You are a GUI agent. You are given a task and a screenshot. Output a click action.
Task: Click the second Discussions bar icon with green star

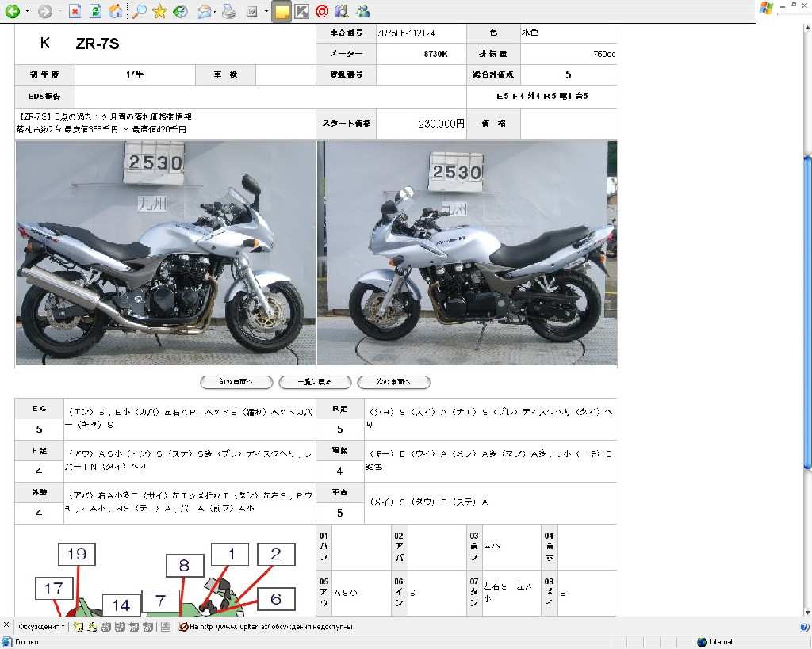coord(92,627)
